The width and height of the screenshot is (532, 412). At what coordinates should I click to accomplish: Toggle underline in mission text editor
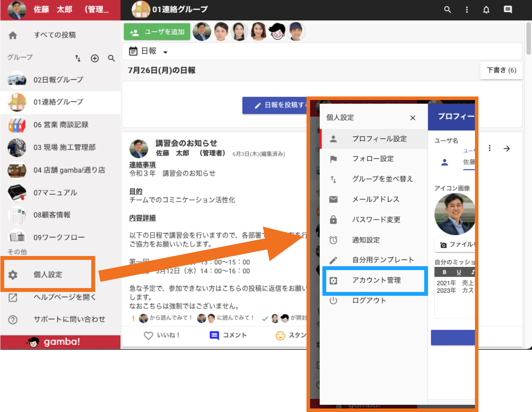click(x=459, y=272)
